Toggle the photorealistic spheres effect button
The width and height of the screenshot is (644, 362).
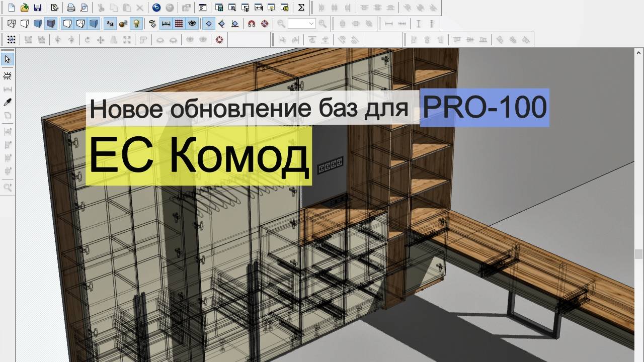pos(123,24)
